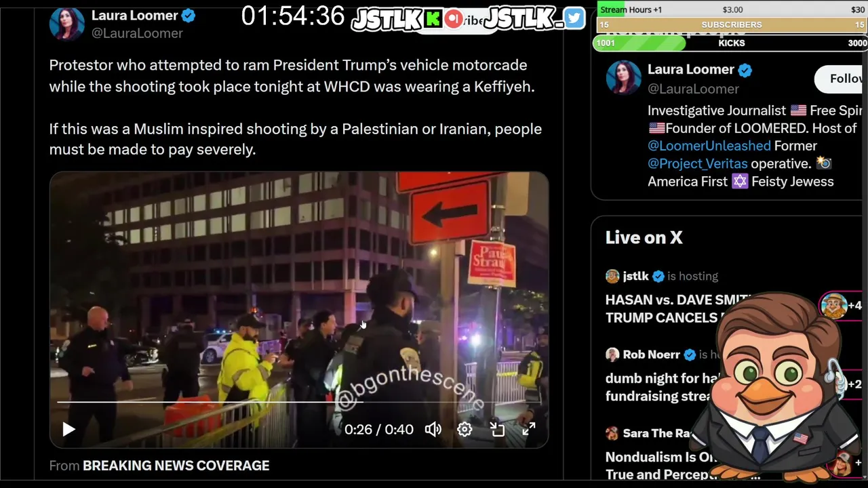Open the BREAKING NEWS COVERAGE source link

point(176,466)
